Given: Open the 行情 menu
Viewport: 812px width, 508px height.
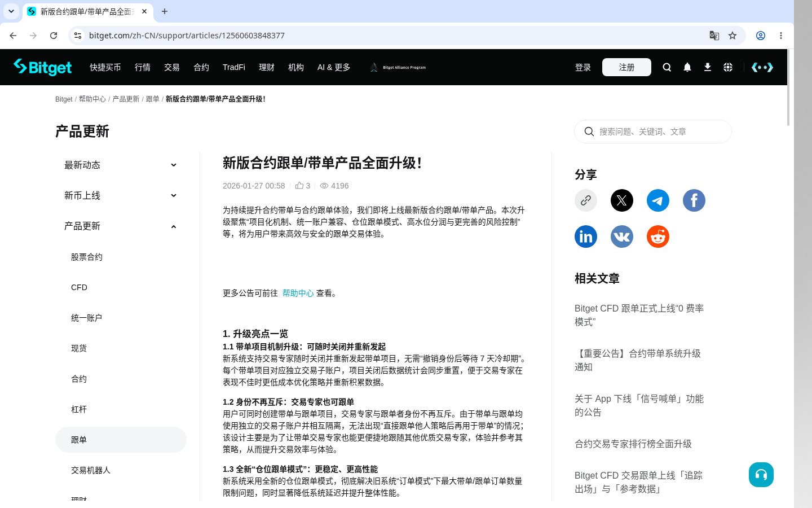Looking at the screenshot, I should (143, 67).
